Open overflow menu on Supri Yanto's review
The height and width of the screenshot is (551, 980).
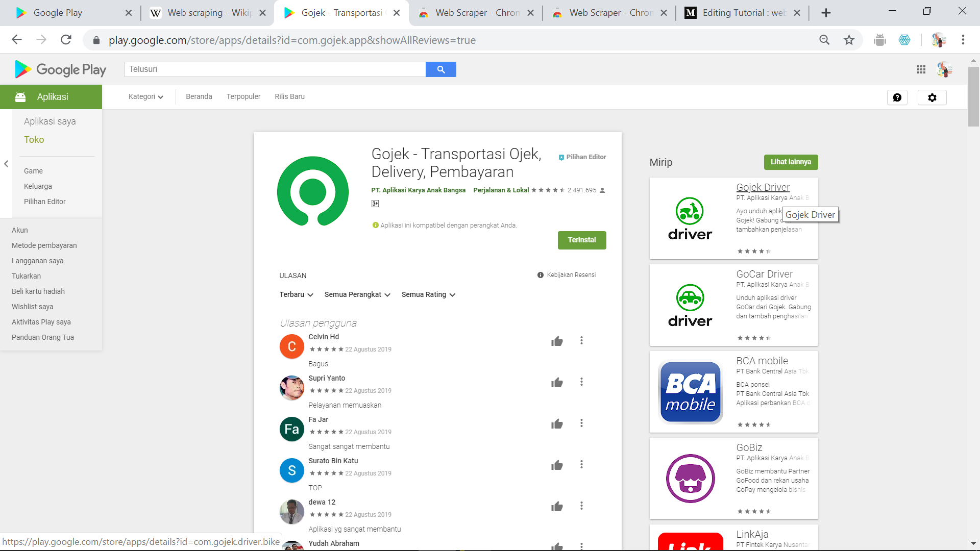click(x=581, y=382)
